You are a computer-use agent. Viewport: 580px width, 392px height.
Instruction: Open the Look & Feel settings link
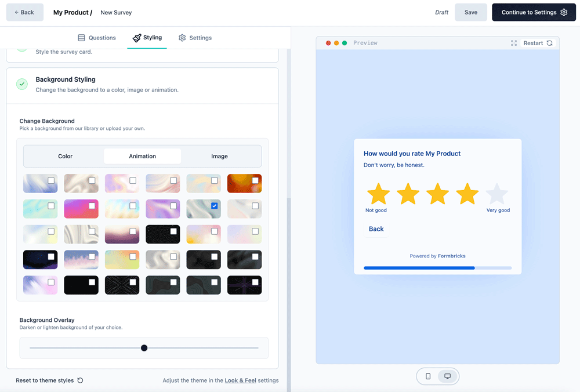(240, 380)
